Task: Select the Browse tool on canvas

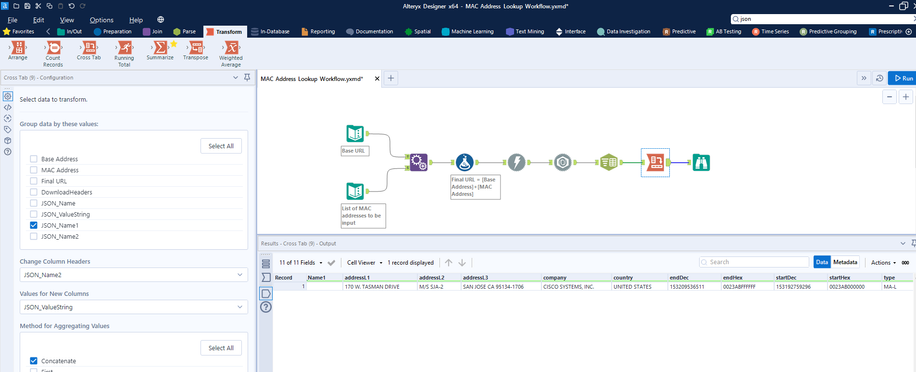Action: click(701, 162)
